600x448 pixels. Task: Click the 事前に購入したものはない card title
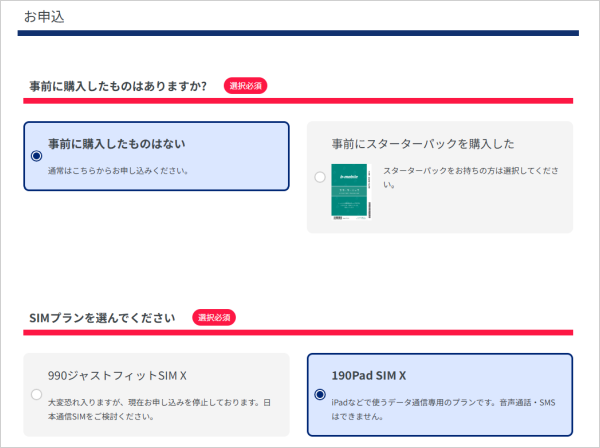coord(117,144)
